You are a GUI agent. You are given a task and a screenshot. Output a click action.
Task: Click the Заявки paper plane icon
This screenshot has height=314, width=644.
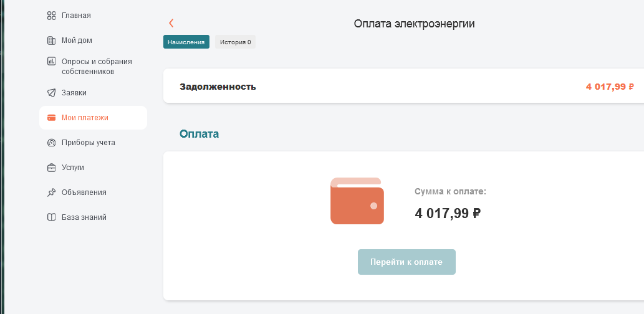tap(51, 93)
